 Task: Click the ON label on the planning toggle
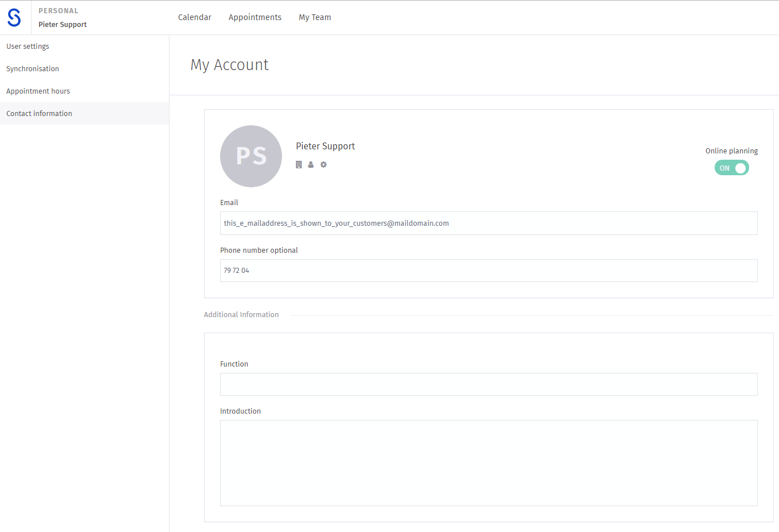(723, 168)
